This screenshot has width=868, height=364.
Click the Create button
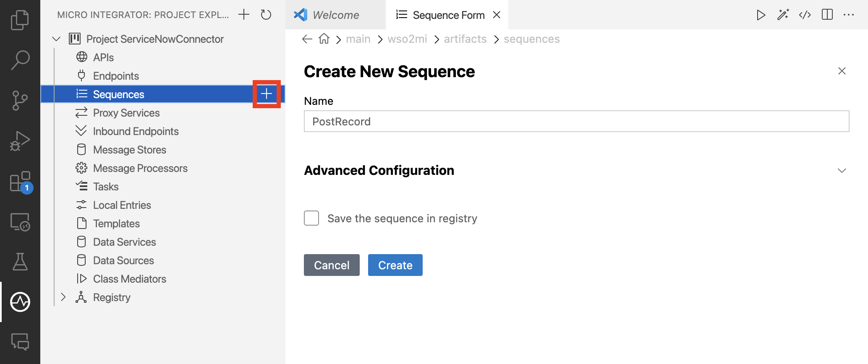(395, 265)
